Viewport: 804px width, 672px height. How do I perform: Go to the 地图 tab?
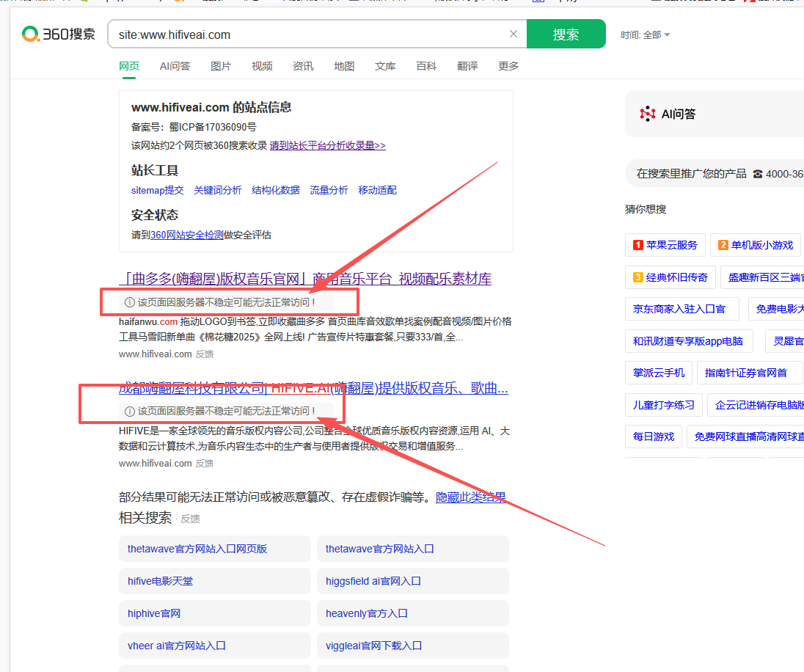[x=344, y=66]
